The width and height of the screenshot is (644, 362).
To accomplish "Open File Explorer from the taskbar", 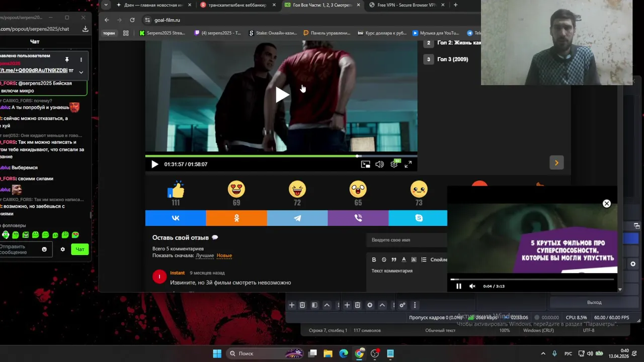I will tap(328, 353).
